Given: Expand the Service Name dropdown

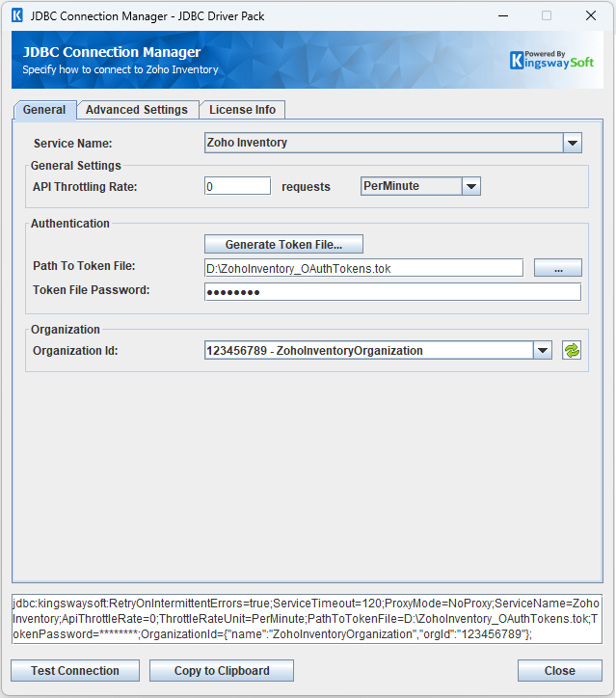Looking at the screenshot, I should point(573,143).
